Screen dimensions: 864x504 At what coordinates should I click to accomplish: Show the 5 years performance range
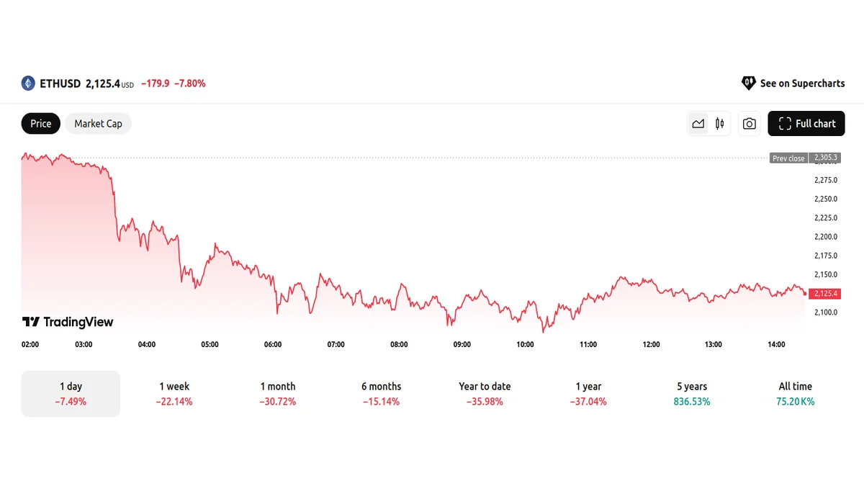(692, 394)
